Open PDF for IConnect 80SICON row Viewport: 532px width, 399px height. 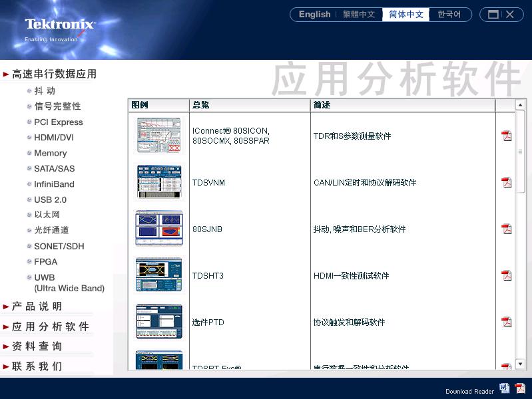(507, 136)
